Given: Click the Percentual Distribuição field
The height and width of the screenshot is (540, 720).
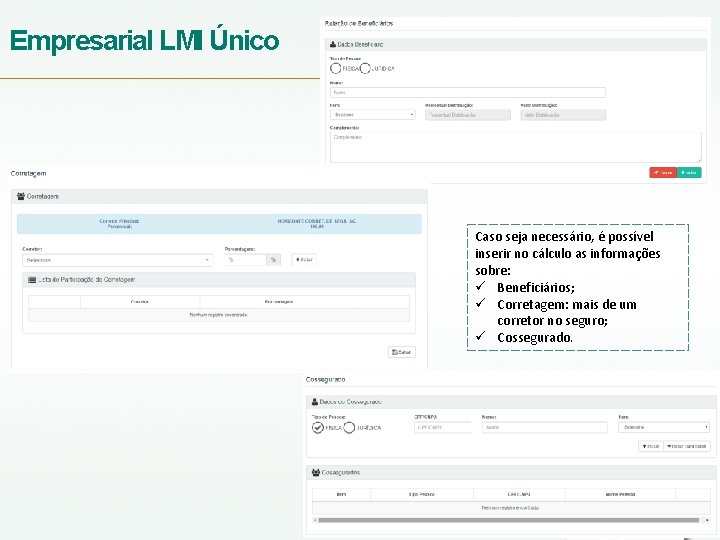Looking at the screenshot, I should [x=467, y=115].
